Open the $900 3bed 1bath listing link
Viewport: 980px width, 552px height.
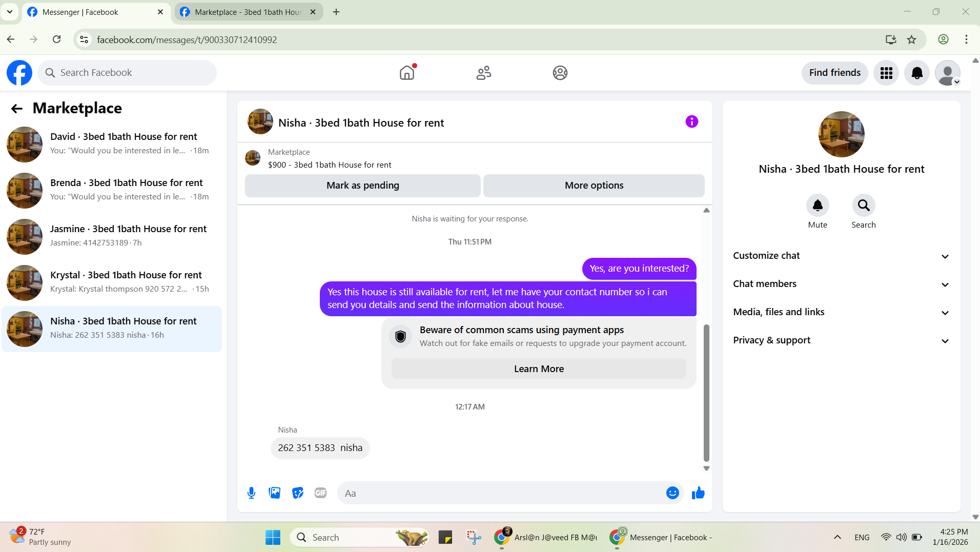pyautogui.click(x=330, y=165)
